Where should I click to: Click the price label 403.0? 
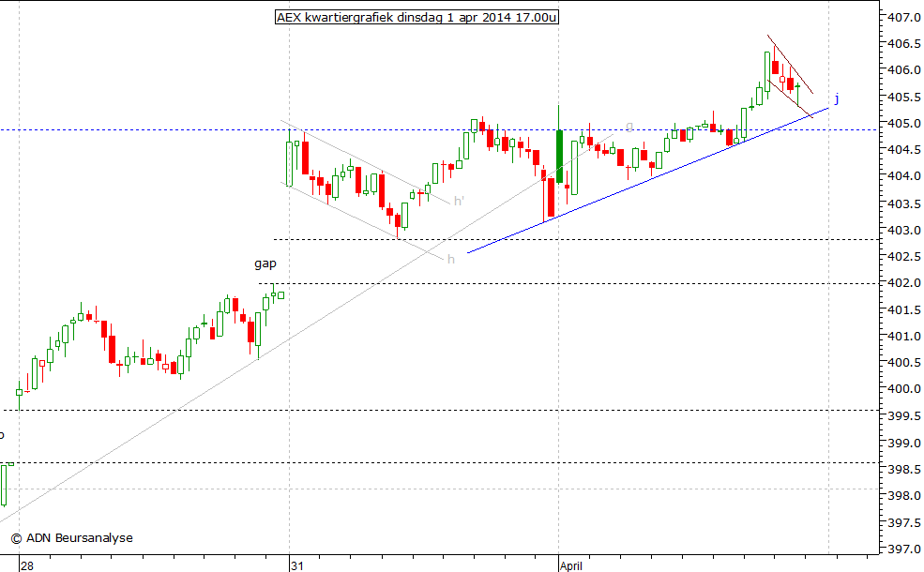[x=904, y=230]
